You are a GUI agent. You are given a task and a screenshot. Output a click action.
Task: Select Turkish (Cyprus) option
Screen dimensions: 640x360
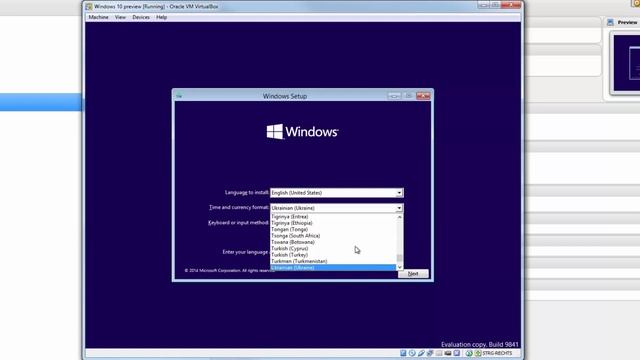[x=333, y=249]
